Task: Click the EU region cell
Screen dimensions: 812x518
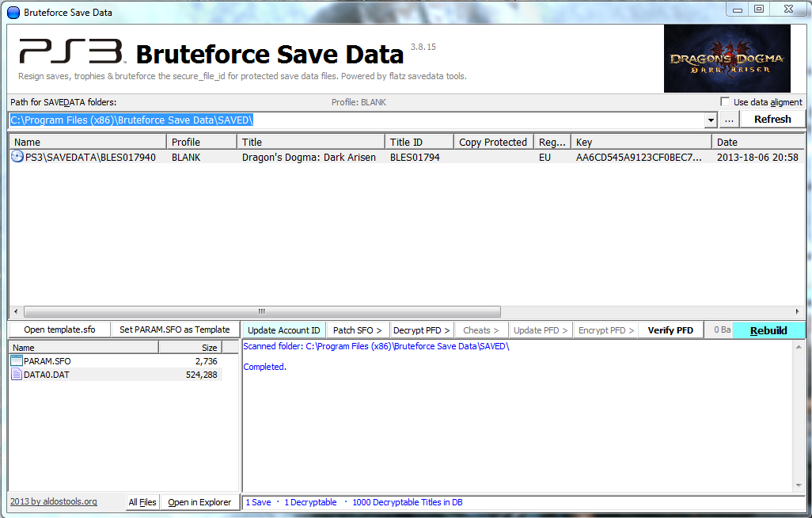Action: coord(544,157)
